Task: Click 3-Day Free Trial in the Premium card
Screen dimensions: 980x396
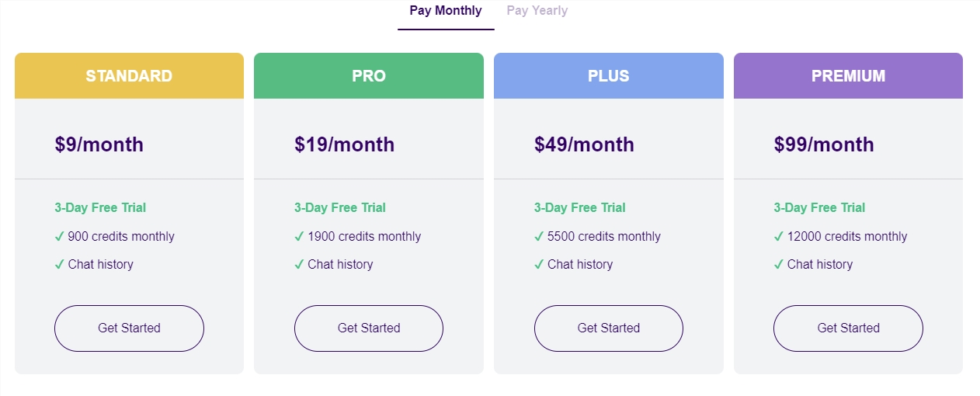Action: point(819,207)
